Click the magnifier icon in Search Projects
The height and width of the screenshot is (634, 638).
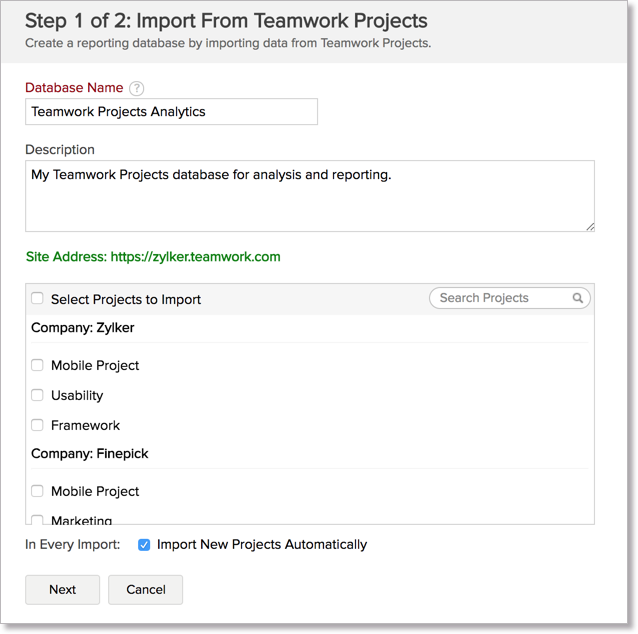point(578,298)
